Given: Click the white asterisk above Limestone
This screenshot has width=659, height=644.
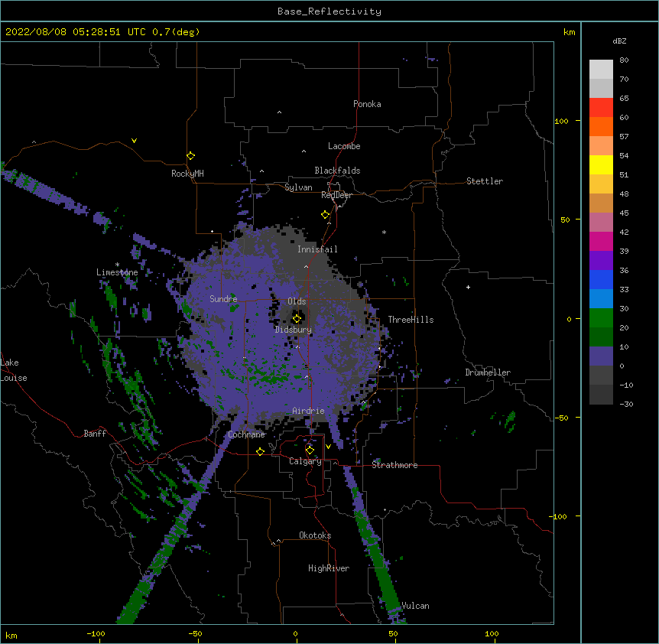Looking at the screenshot, I should [117, 265].
